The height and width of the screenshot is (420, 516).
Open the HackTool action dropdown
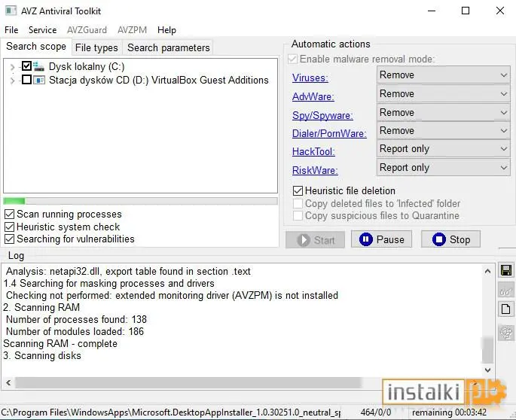[443, 149]
